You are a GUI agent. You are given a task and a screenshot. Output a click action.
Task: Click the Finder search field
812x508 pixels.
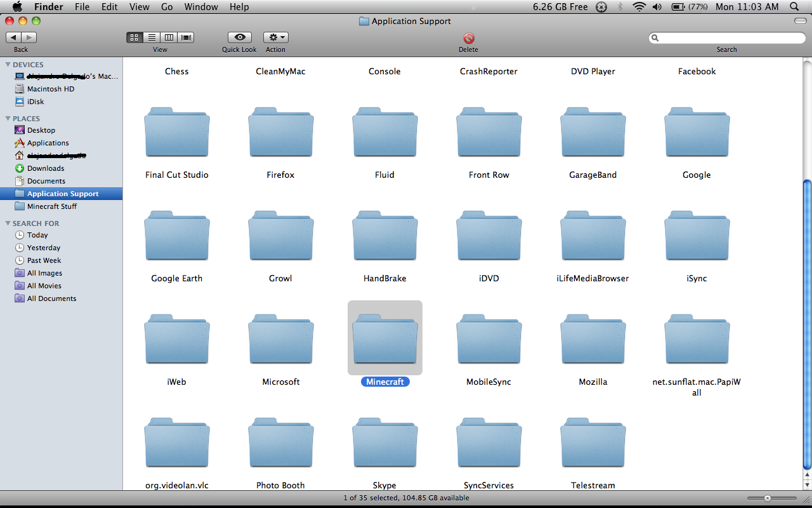point(726,38)
